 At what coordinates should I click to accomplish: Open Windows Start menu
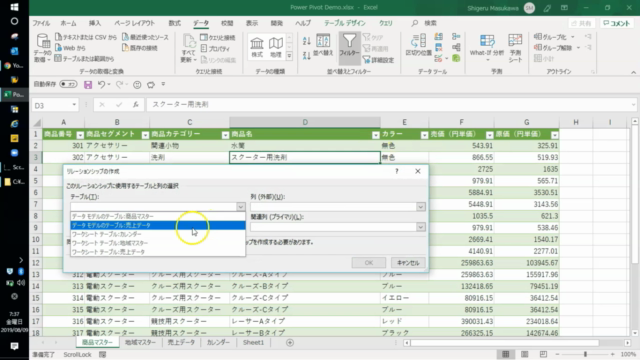pos(14,7)
